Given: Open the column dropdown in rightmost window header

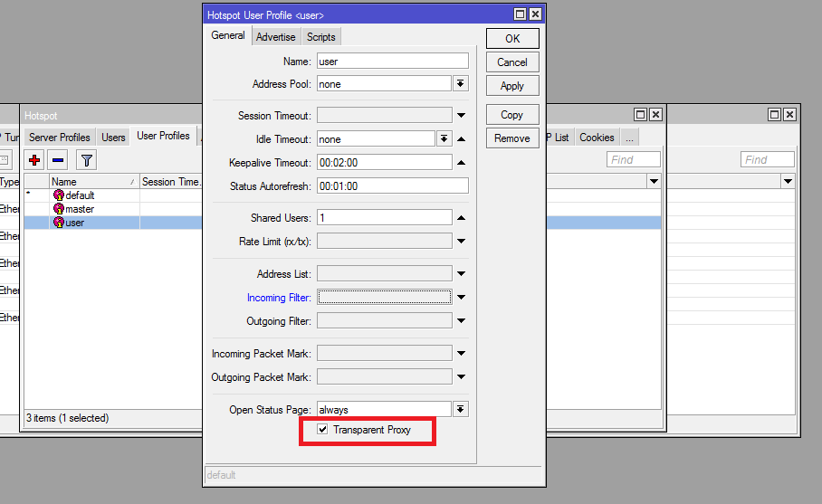Looking at the screenshot, I should point(788,181).
